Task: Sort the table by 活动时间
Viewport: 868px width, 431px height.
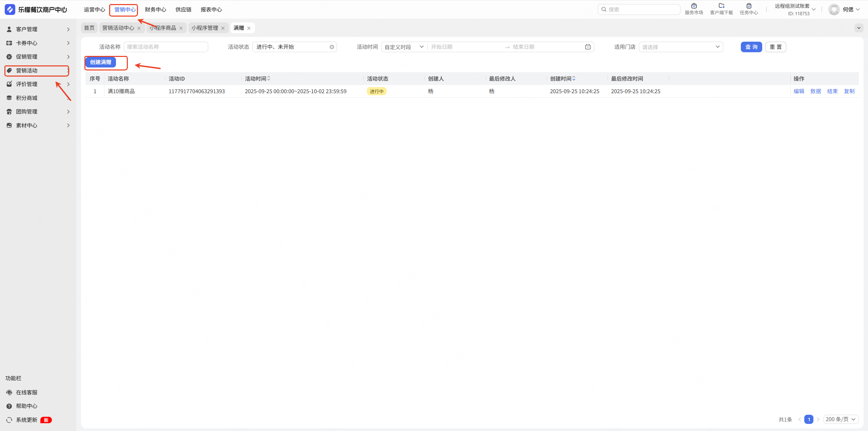Action: click(x=269, y=79)
